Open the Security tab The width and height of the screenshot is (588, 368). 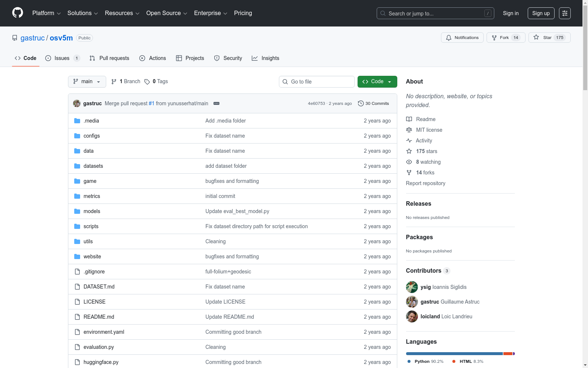(x=228, y=58)
